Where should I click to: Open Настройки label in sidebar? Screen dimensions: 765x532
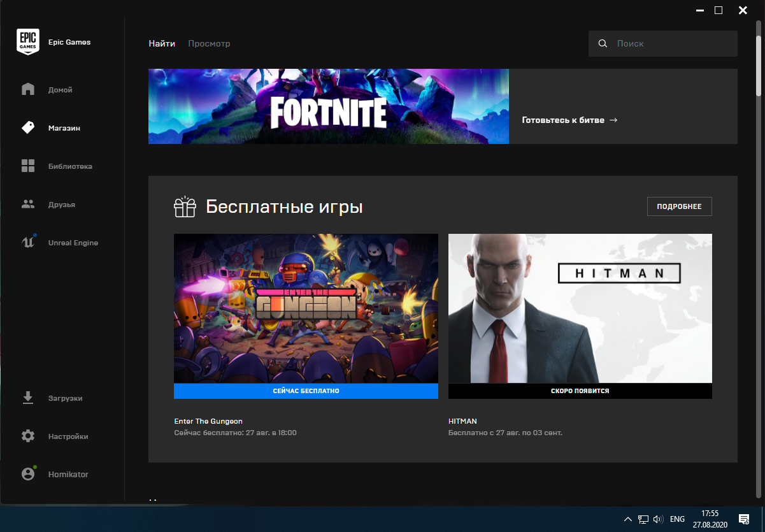68,436
